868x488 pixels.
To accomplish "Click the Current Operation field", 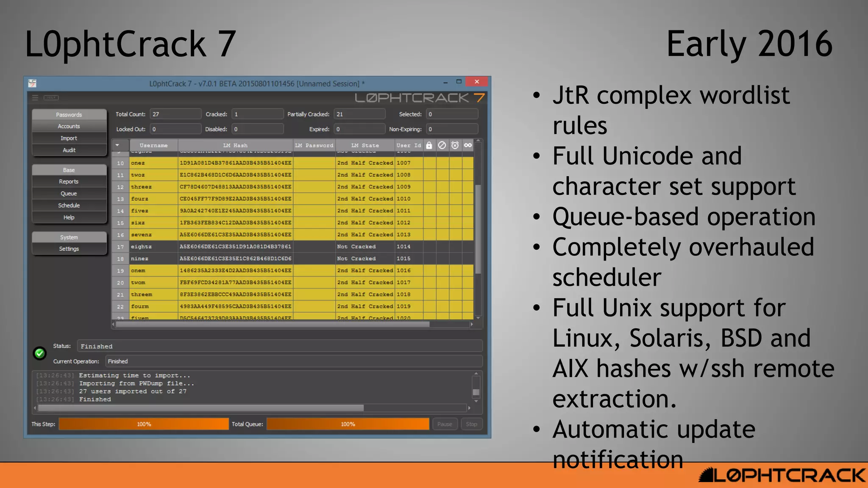I will tap(293, 361).
